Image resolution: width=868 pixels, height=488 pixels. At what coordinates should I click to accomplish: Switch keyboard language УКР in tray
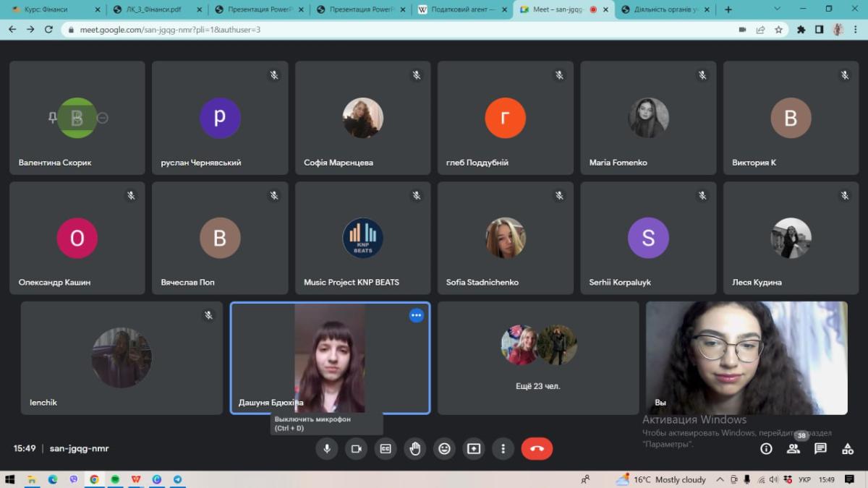[x=804, y=479]
